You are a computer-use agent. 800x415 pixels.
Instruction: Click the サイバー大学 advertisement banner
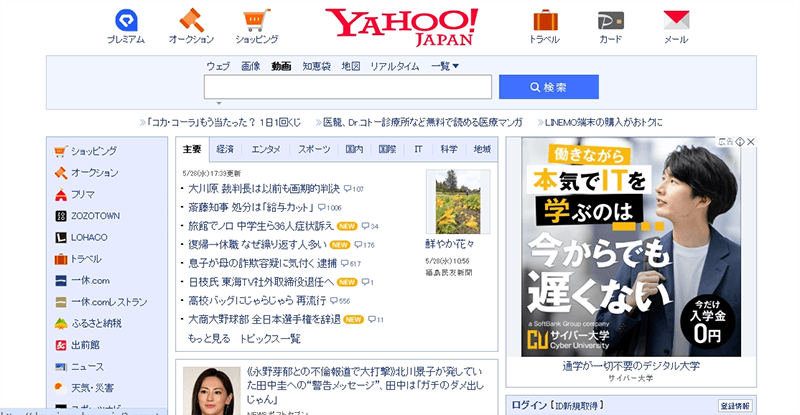[x=631, y=247]
